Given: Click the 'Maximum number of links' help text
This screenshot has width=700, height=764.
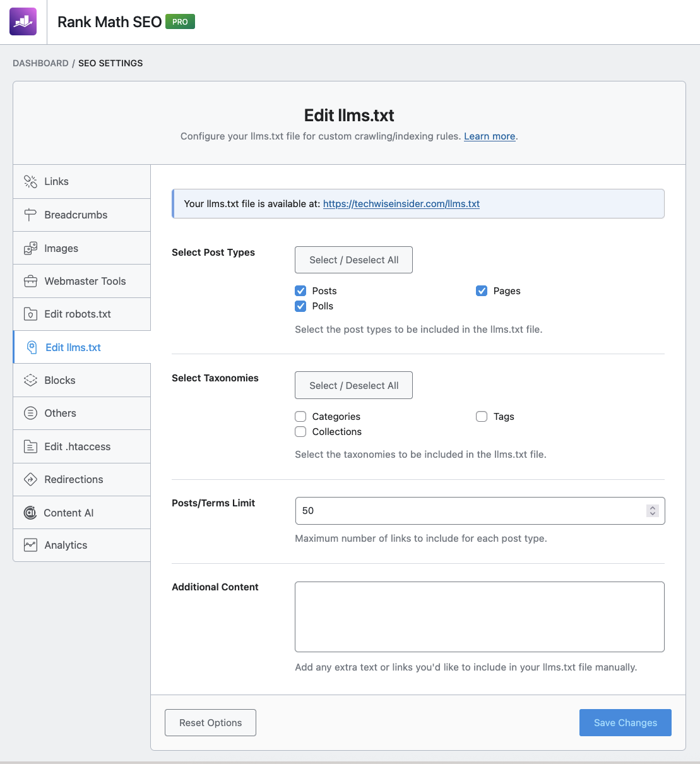Looking at the screenshot, I should click(421, 539).
